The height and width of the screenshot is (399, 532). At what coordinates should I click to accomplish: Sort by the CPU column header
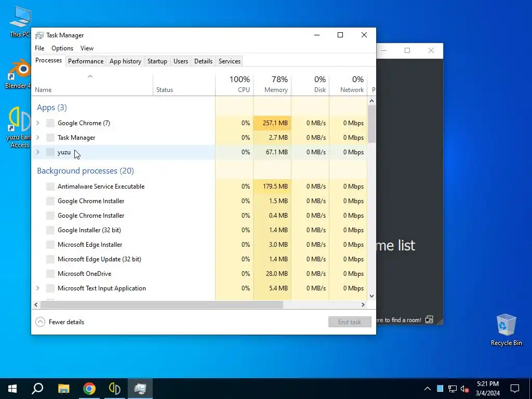pyautogui.click(x=234, y=85)
